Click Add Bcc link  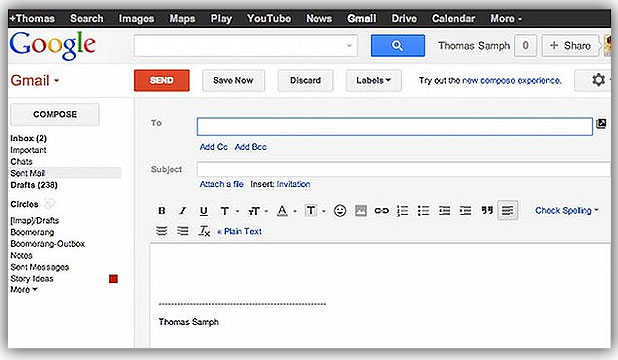point(251,147)
